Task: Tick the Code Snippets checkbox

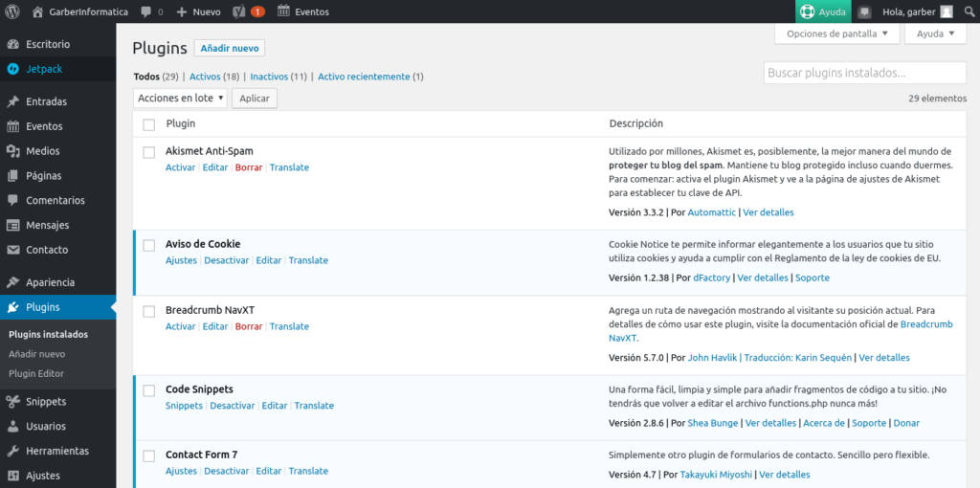Action: click(148, 390)
